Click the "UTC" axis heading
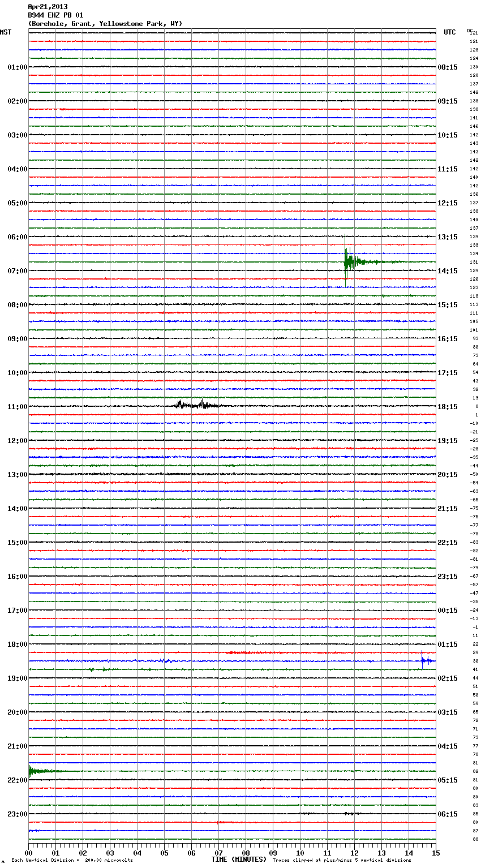 point(450,32)
